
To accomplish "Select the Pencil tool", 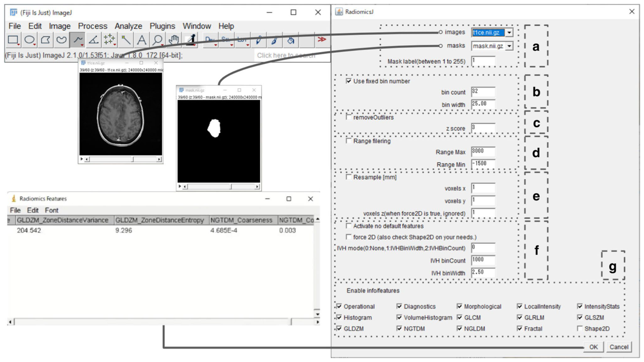I will pyautogui.click(x=258, y=40).
